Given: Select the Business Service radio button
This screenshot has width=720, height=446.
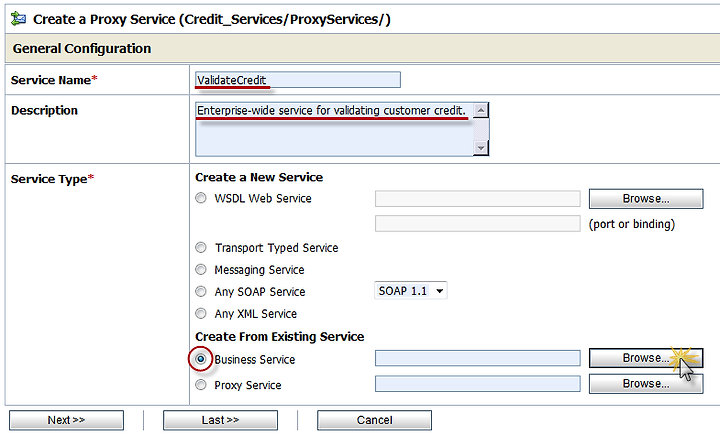Looking at the screenshot, I should point(201,359).
